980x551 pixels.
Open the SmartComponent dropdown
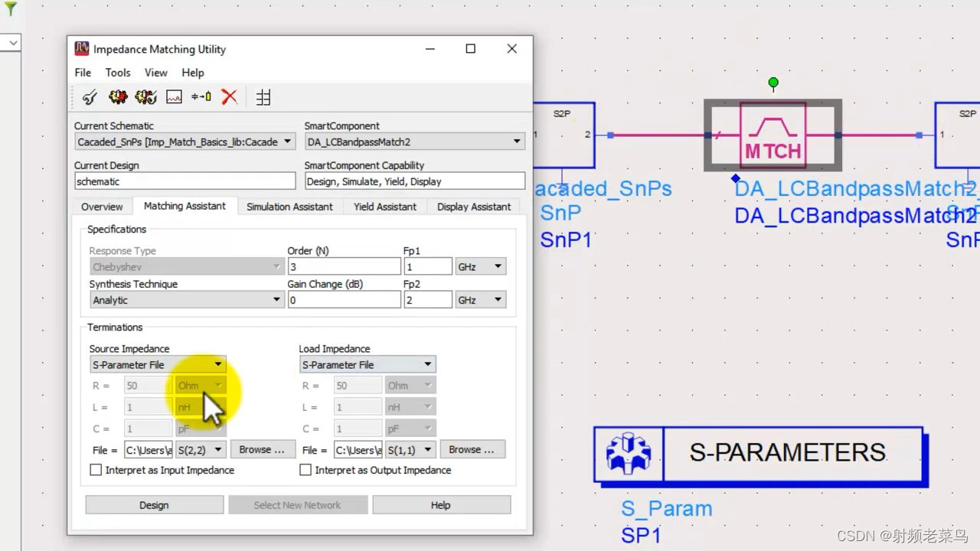click(414, 142)
